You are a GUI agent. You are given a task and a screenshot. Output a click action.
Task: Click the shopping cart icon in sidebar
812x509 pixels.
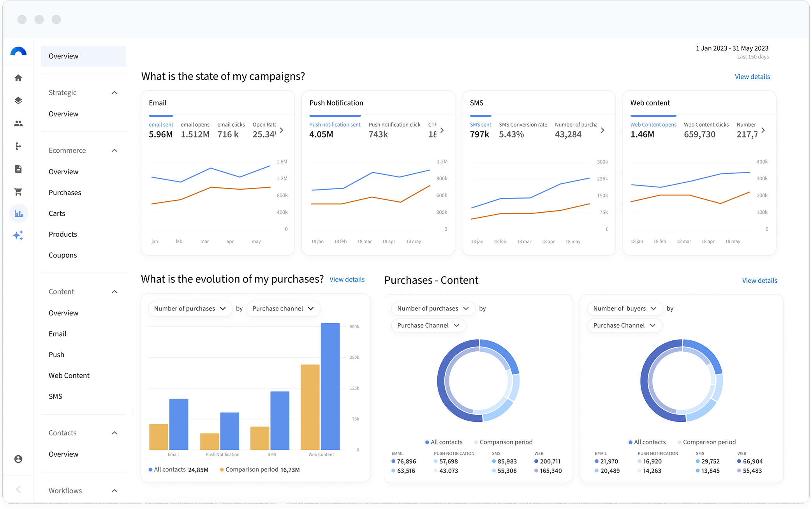18,192
